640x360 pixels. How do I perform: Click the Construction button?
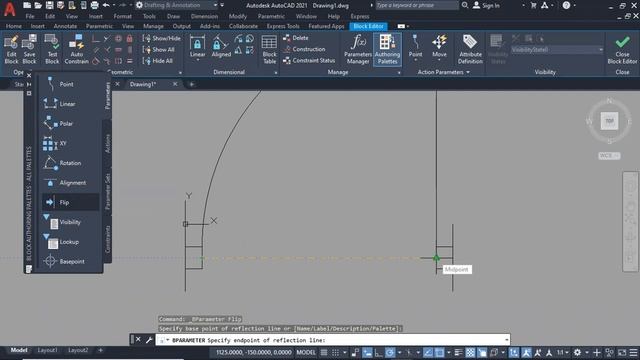click(x=304, y=49)
